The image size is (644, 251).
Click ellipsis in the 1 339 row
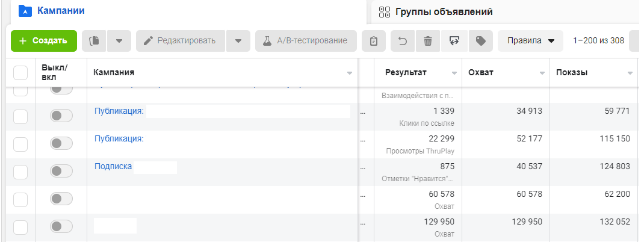pos(363,113)
